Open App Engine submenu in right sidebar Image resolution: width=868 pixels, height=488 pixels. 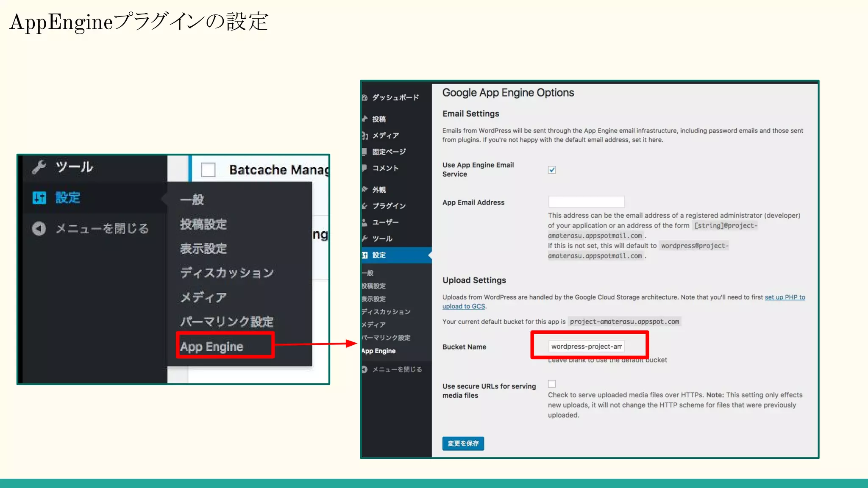378,351
